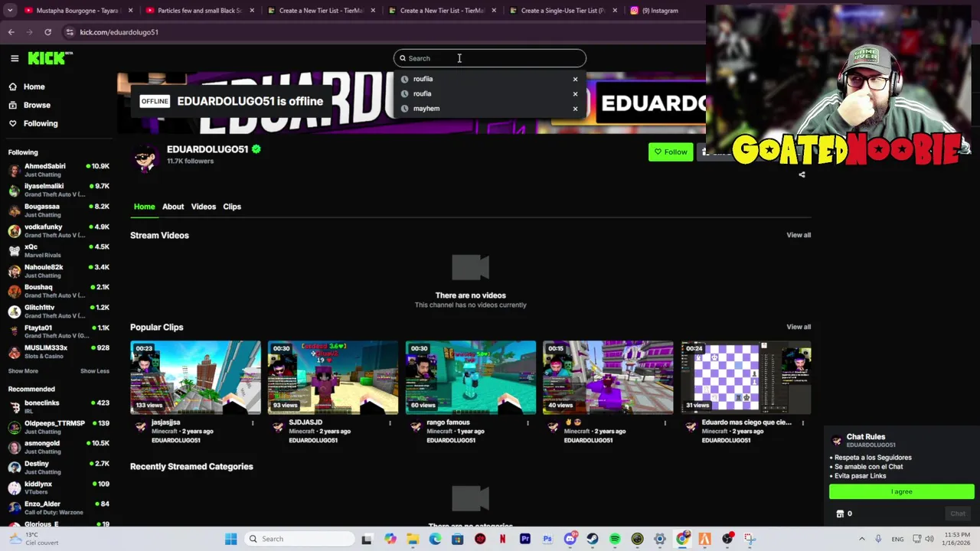Image resolution: width=980 pixels, height=551 pixels.
Task: Close the Mustapha Bourgogne tab
Action: 131,11
